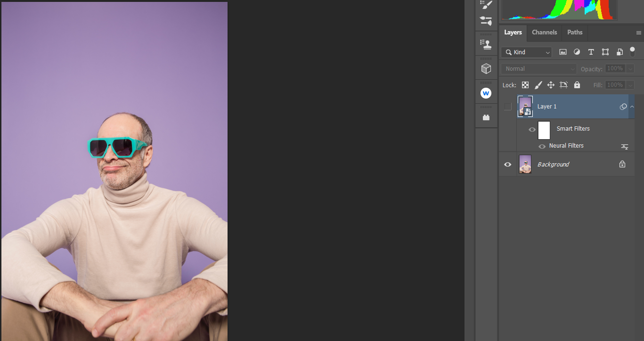Click Layer 1 smart filter indicator icon
Image resolution: width=644 pixels, height=341 pixels.
click(x=623, y=107)
